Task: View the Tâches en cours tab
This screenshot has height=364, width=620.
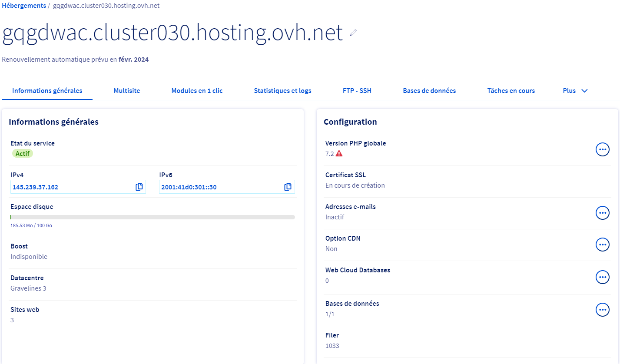Action: 511,91
